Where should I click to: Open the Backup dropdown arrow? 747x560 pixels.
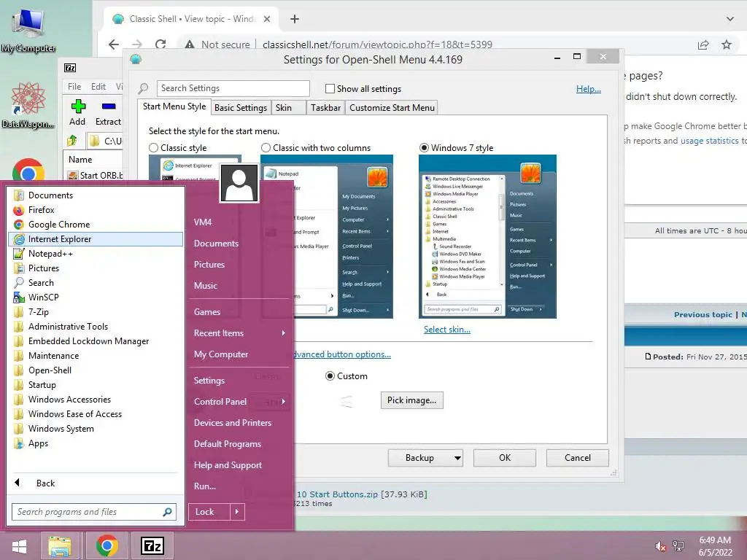click(457, 458)
